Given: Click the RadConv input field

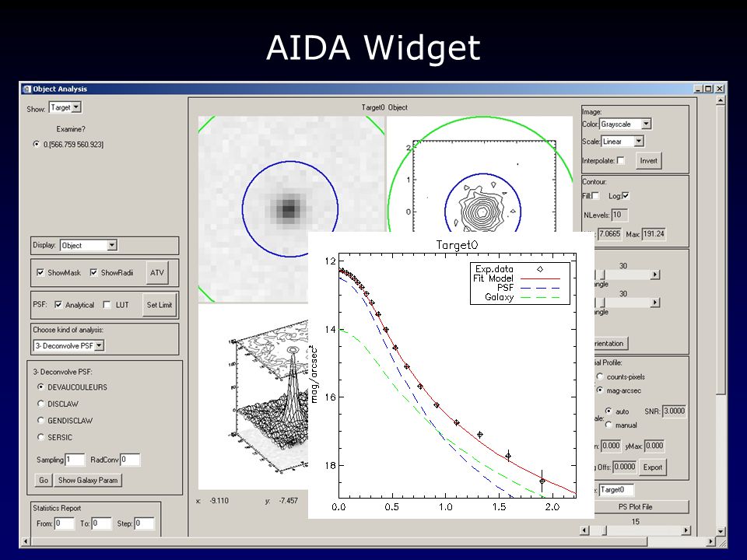Looking at the screenshot, I should tap(130, 460).
